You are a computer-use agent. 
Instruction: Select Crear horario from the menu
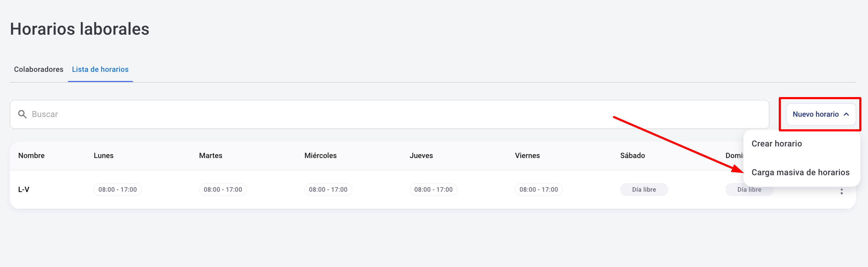click(777, 144)
